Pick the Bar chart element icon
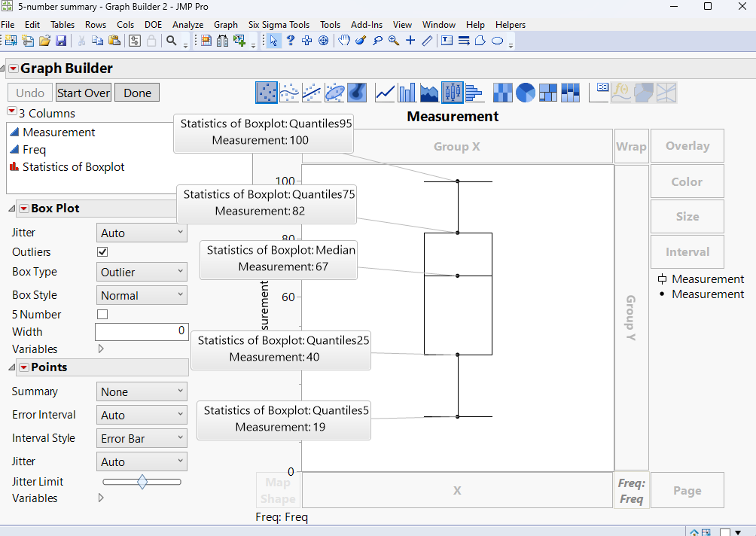Viewport: 756px width, 536px height. click(407, 93)
